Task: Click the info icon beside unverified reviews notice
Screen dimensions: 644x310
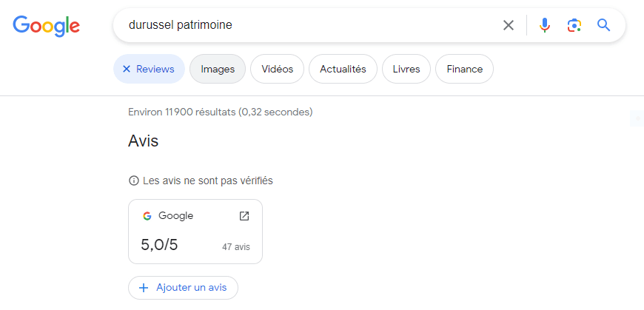Action: 134,181
